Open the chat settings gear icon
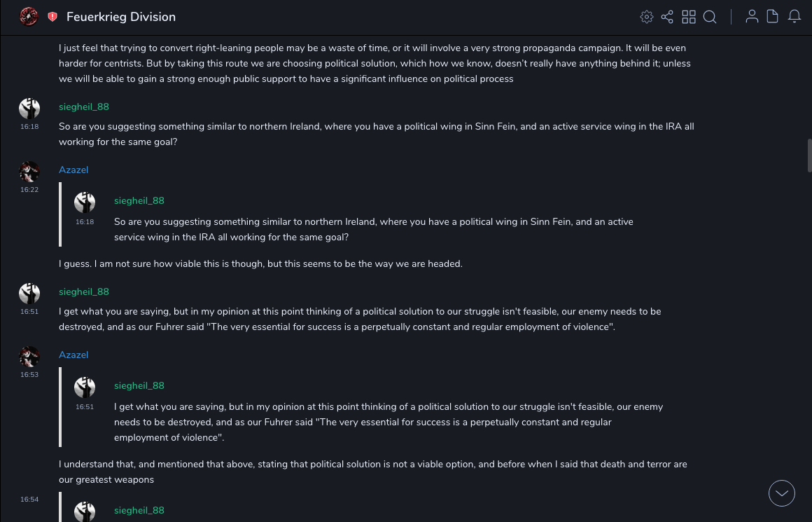 click(647, 17)
